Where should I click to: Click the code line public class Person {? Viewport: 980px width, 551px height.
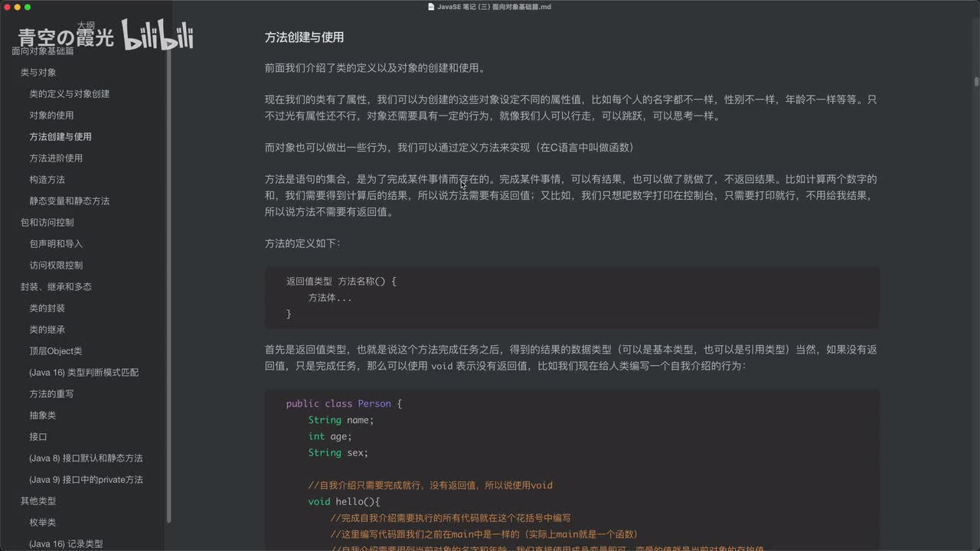[x=344, y=403]
